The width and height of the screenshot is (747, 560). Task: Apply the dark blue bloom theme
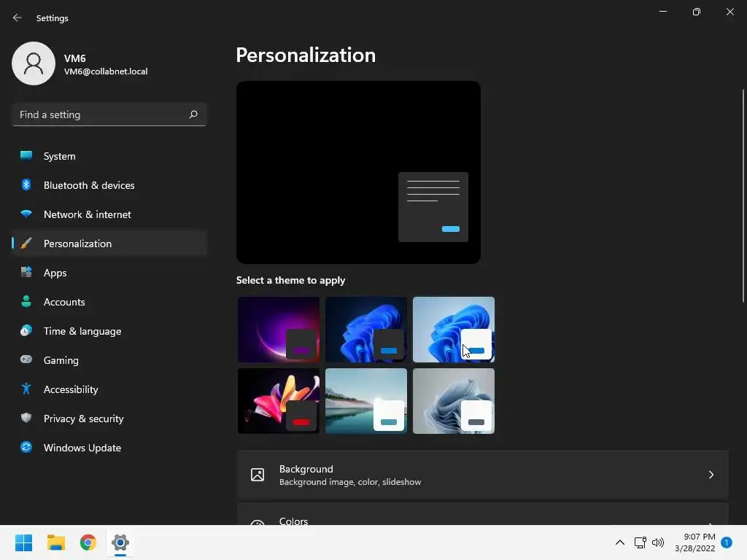(x=366, y=330)
